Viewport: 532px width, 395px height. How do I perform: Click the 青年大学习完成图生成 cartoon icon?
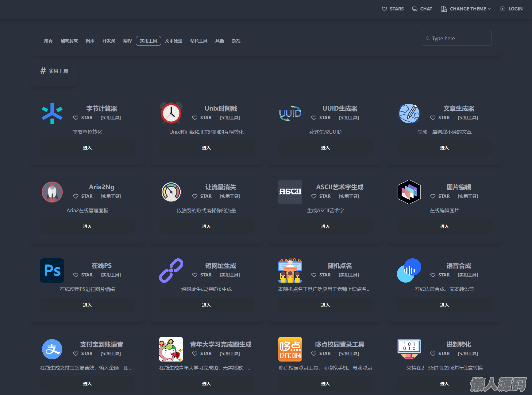coord(171,349)
